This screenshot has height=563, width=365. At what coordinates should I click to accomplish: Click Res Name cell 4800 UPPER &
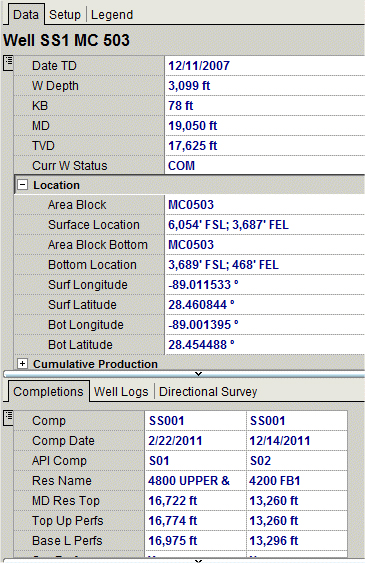[x=196, y=481]
